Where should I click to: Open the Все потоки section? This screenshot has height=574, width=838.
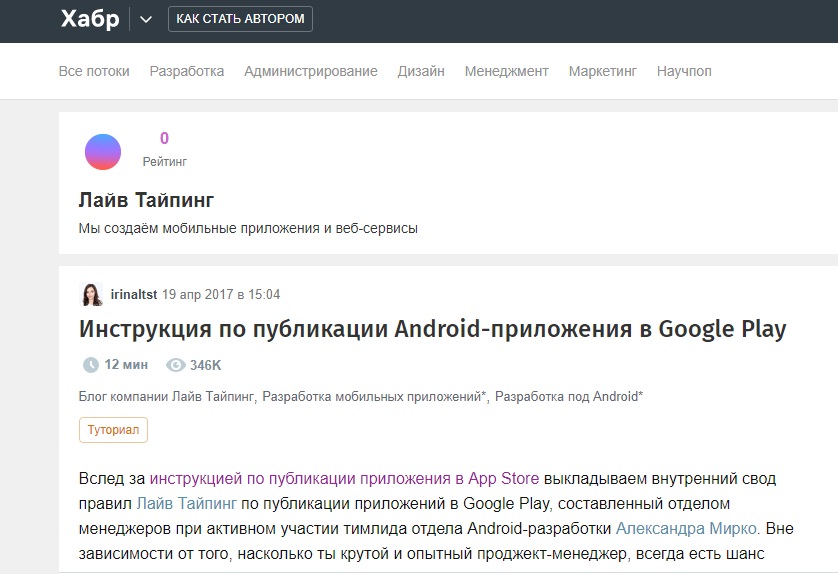pyautogui.click(x=94, y=71)
